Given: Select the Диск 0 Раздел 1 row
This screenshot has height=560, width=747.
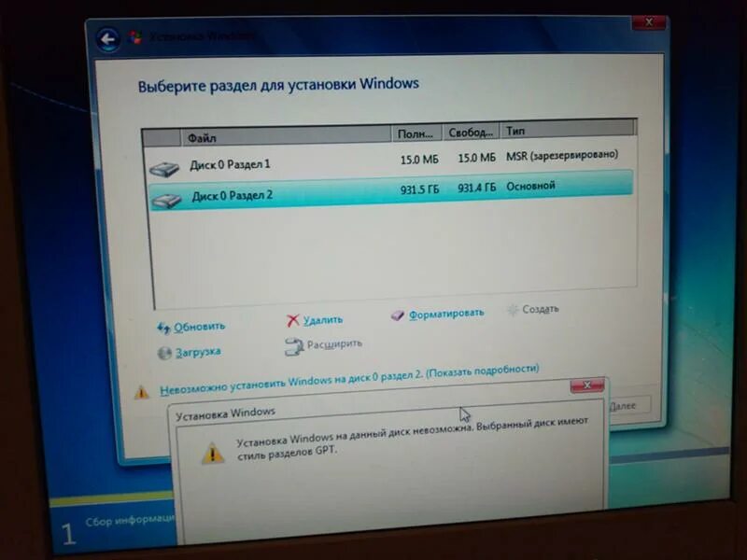Looking at the screenshot, I should click(390, 161).
